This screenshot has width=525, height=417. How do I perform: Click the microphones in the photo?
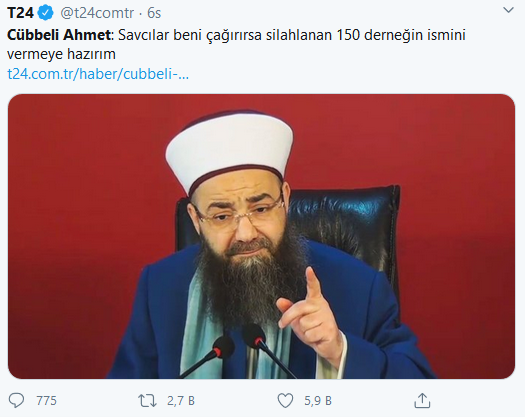point(239,350)
